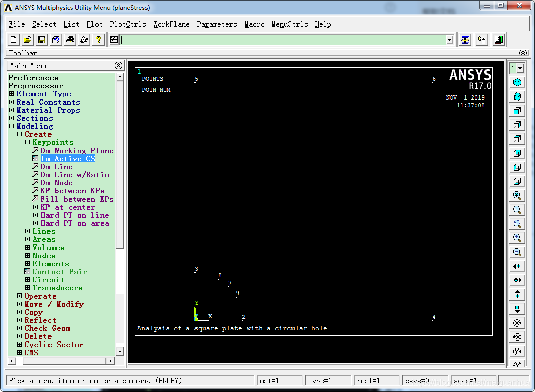Open the PlotCtrls menu
This screenshot has width=535, height=392.
click(128, 24)
